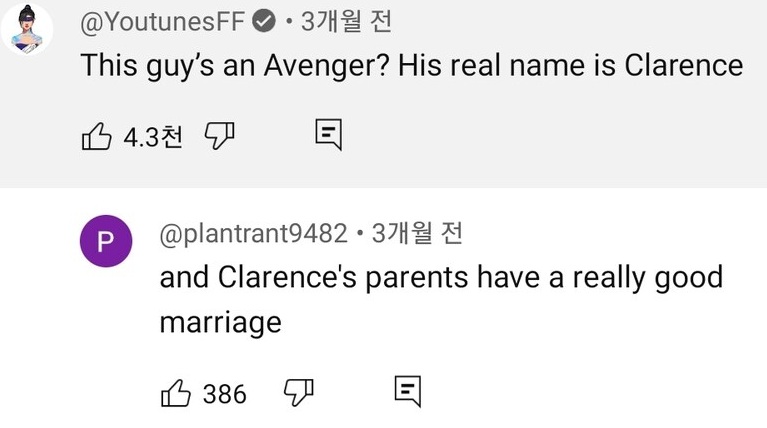Image resolution: width=767 pixels, height=428 pixels.
Task: Click the 386 like count
Action: pos(224,394)
